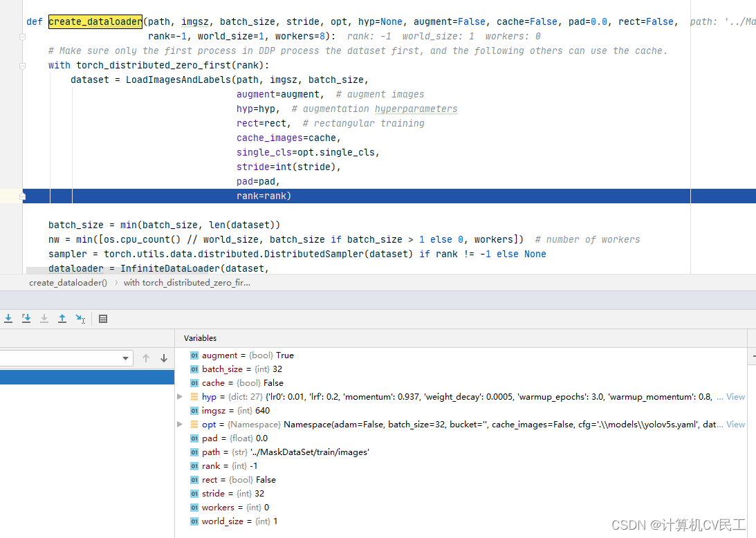The width and height of the screenshot is (756, 538).
Task: Collapse the with-block fold marker
Action: click(x=22, y=66)
